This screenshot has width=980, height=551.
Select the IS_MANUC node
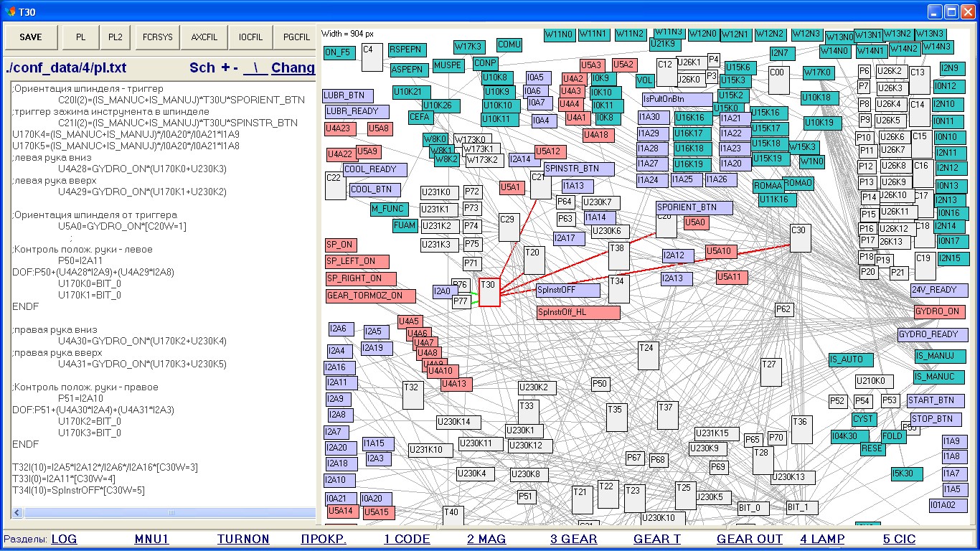tap(939, 377)
